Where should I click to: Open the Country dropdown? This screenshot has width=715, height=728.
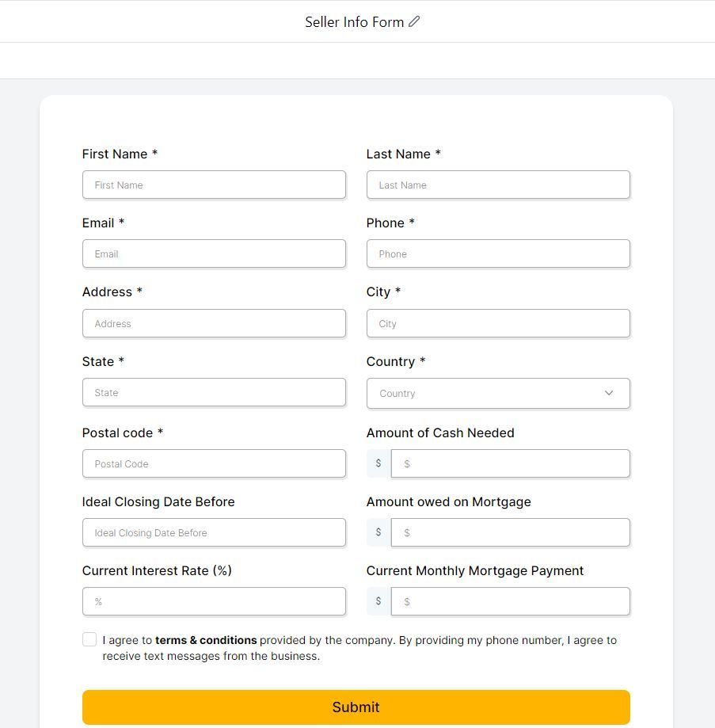point(498,393)
